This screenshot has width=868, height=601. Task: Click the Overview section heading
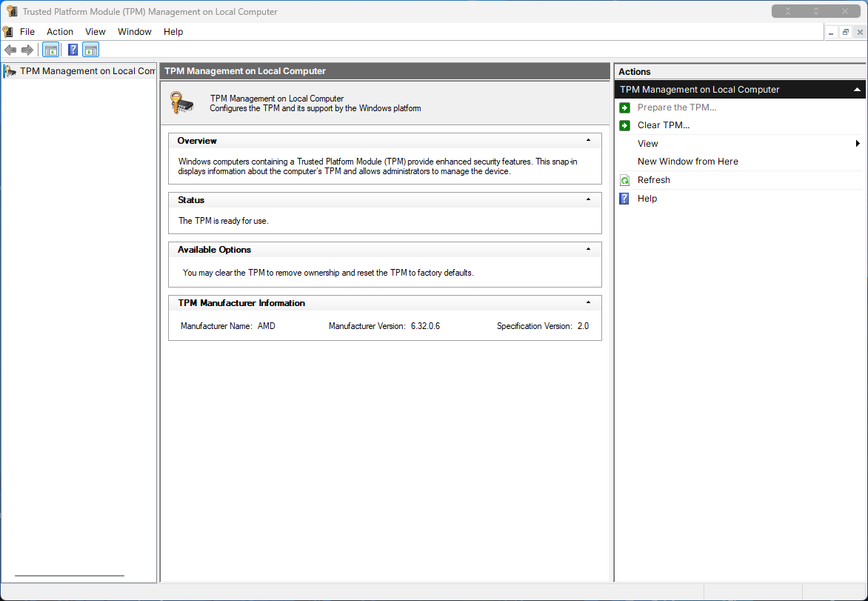point(197,140)
